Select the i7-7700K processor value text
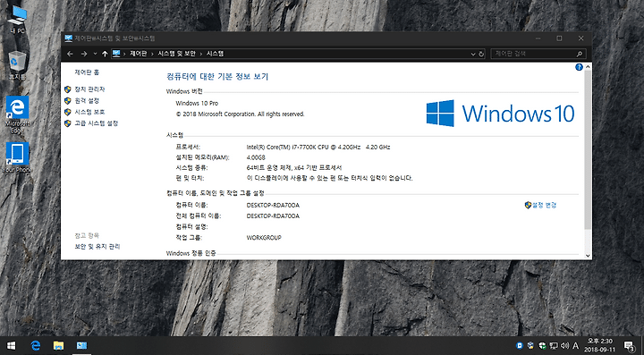 pyautogui.click(x=318, y=147)
